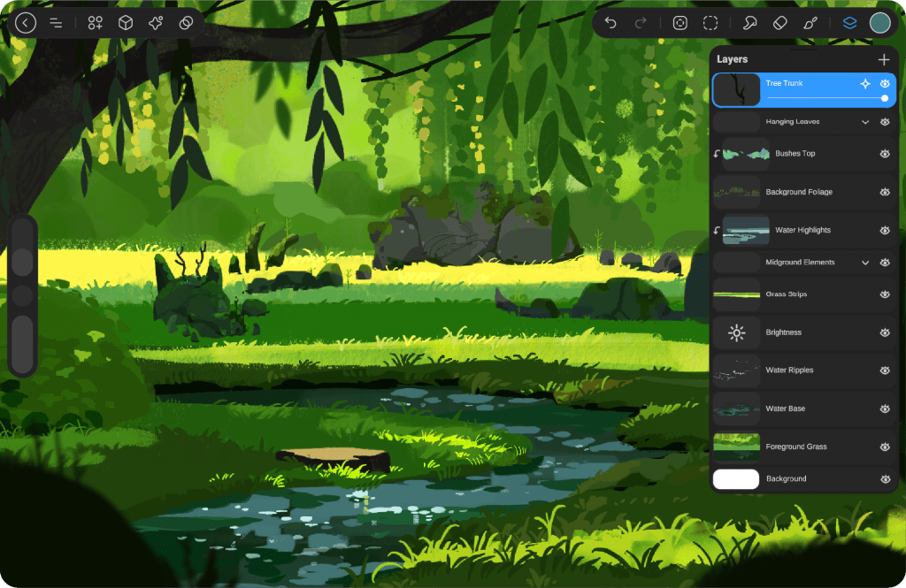
Task: Toggle visibility of Water Base layer
Action: click(x=885, y=409)
